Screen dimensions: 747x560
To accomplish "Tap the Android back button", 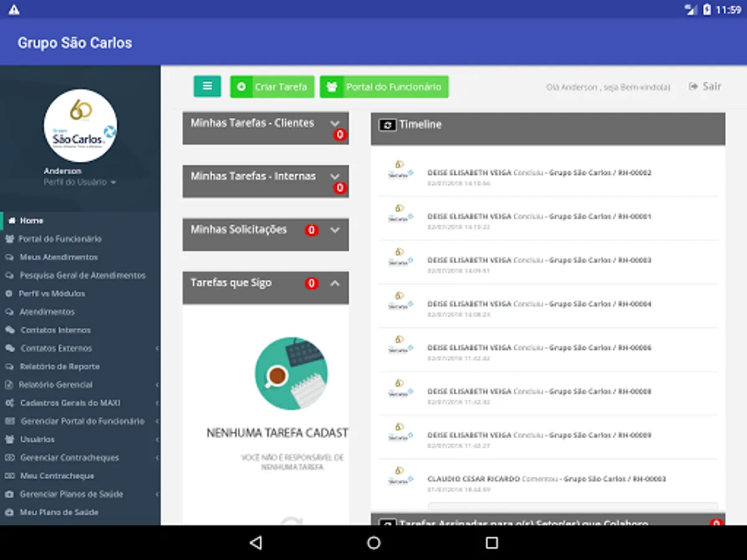I will pos(255,543).
